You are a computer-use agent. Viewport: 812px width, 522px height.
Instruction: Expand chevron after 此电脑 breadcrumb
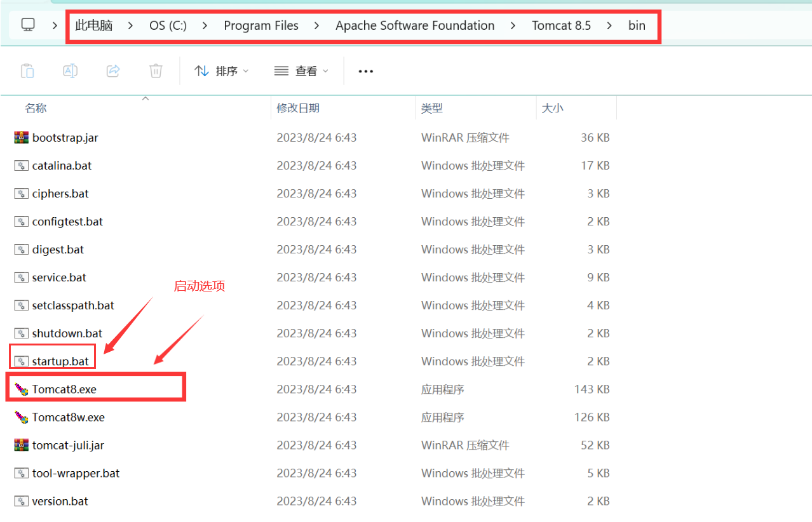(130, 25)
